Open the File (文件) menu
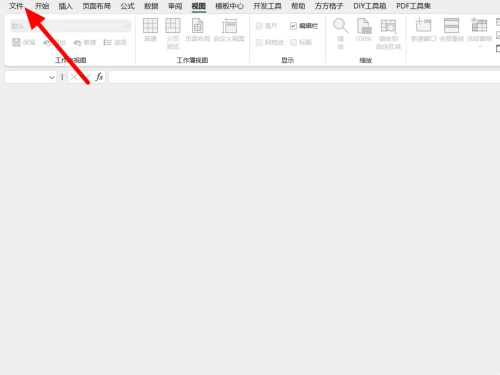This screenshot has width=500, height=375. 16,6
